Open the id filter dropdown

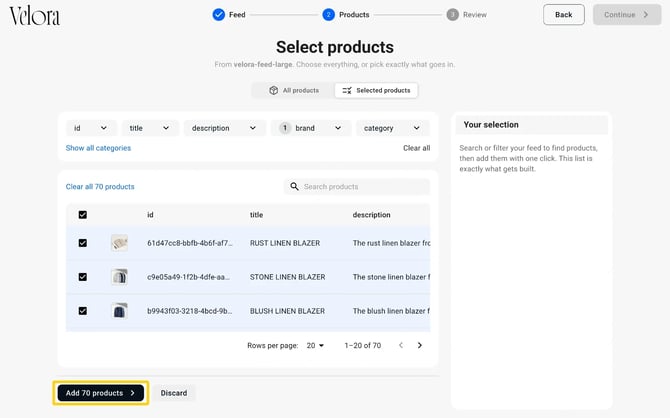[91, 128]
